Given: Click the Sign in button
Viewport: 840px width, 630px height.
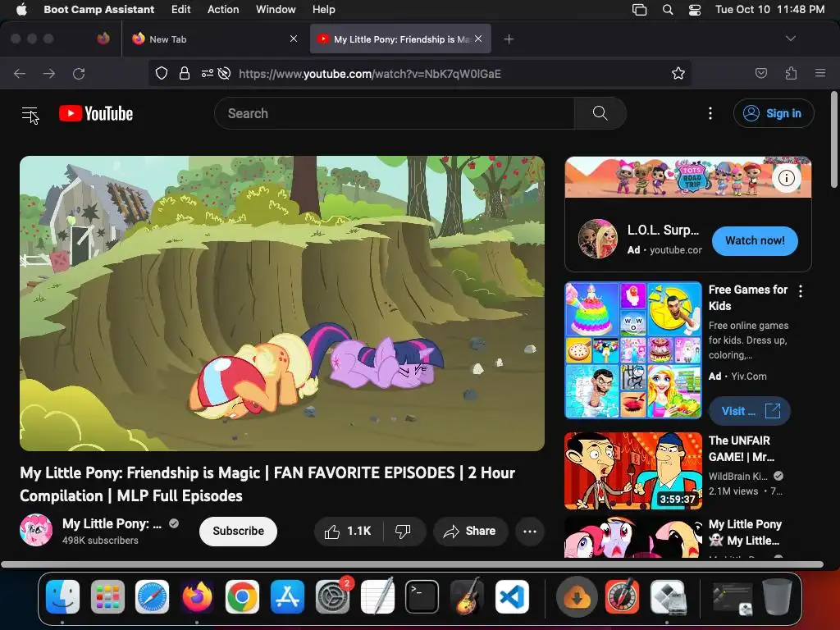Looking at the screenshot, I should (774, 113).
